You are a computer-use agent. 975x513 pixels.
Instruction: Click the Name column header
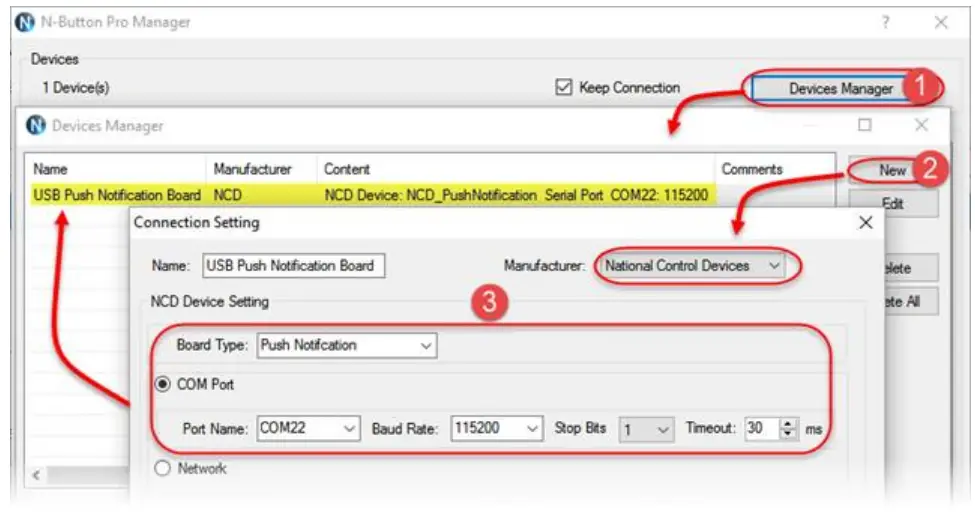tap(116, 169)
